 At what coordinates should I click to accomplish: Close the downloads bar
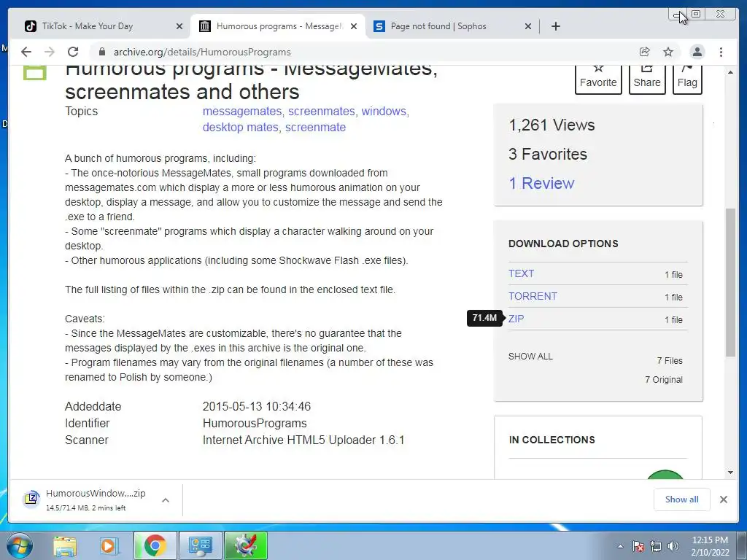(723, 499)
